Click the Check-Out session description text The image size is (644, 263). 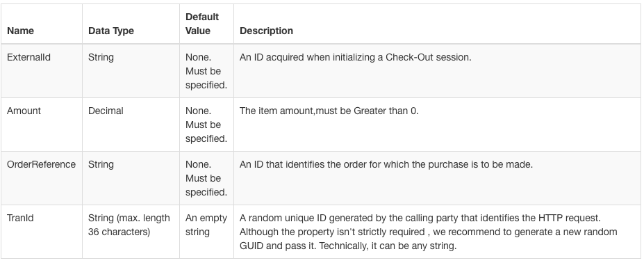355,57
